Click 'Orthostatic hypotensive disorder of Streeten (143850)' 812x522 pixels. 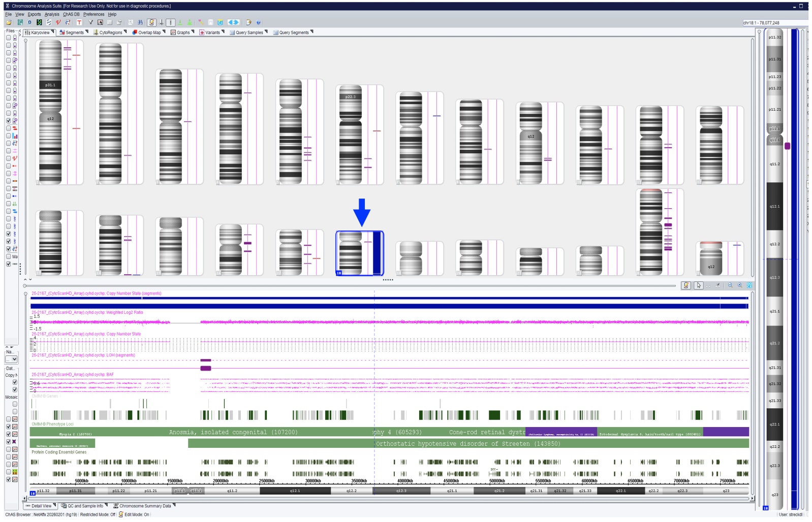468,443
